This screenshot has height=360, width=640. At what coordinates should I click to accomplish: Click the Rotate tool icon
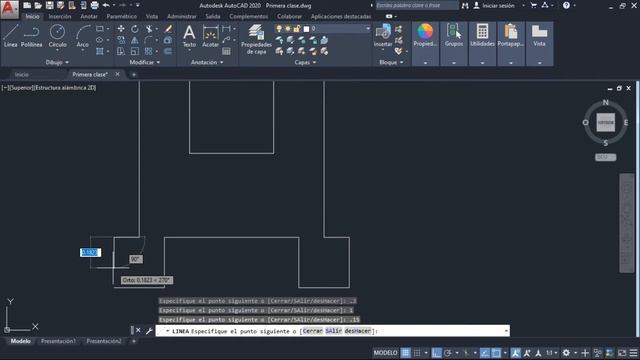tap(135, 29)
